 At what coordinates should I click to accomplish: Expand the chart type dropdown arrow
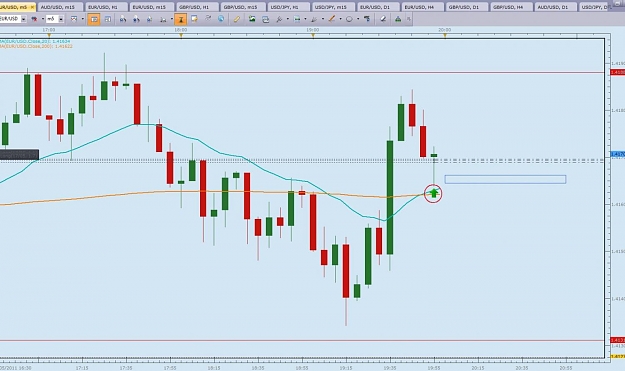coord(83,19)
